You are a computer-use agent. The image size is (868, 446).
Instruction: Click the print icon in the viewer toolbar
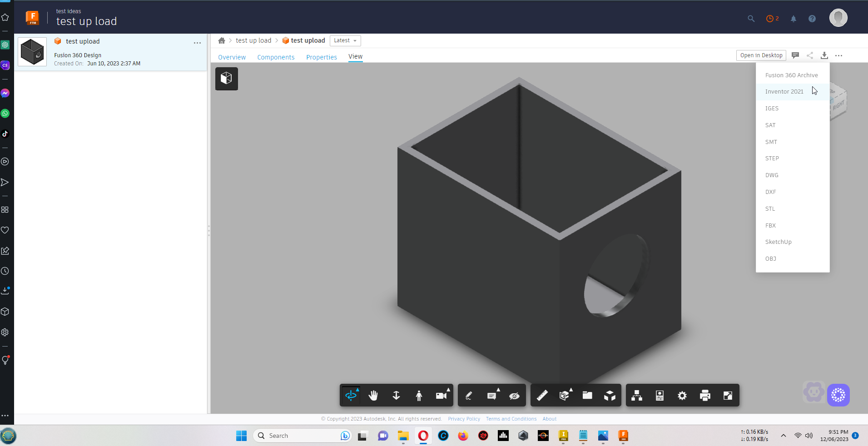pyautogui.click(x=704, y=395)
